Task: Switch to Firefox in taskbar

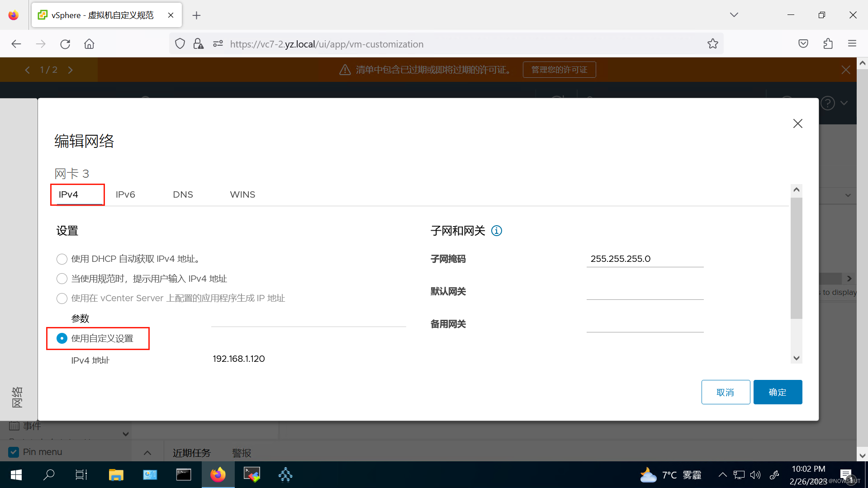Action: [218, 475]
